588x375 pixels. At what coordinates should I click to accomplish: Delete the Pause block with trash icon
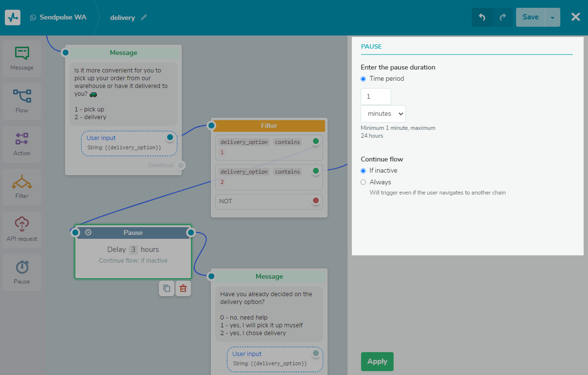pos(183,288)
